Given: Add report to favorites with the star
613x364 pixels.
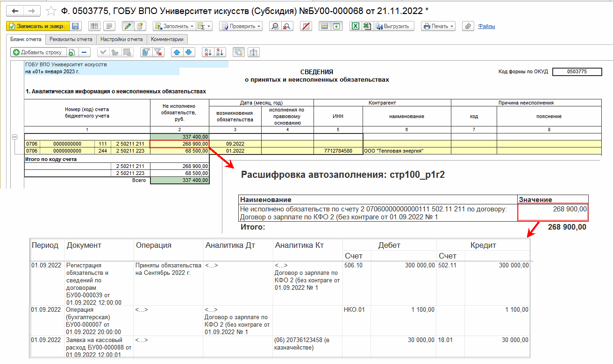Looking at the screenshot, I should click(x=51, y=10).
